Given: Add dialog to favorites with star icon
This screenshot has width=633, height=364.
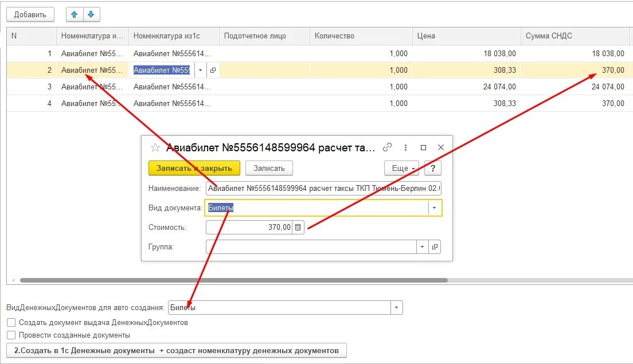Looking at the screenshot, I should (155, 148).
